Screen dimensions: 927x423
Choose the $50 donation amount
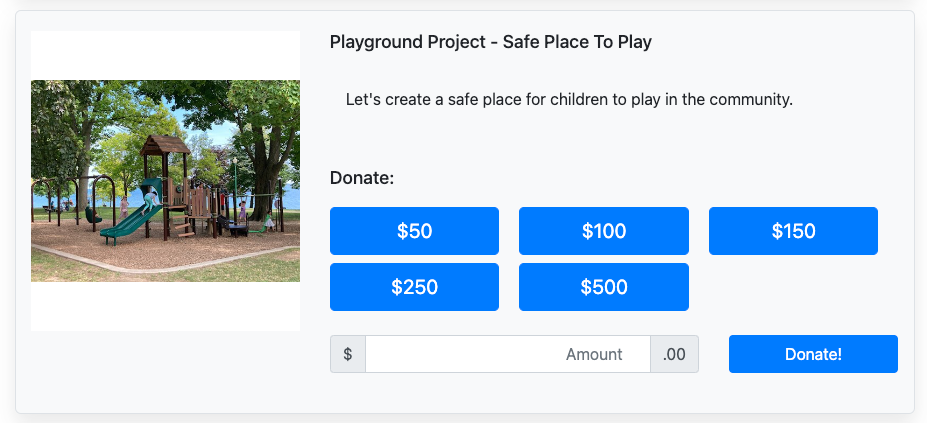tap(414, 231)
